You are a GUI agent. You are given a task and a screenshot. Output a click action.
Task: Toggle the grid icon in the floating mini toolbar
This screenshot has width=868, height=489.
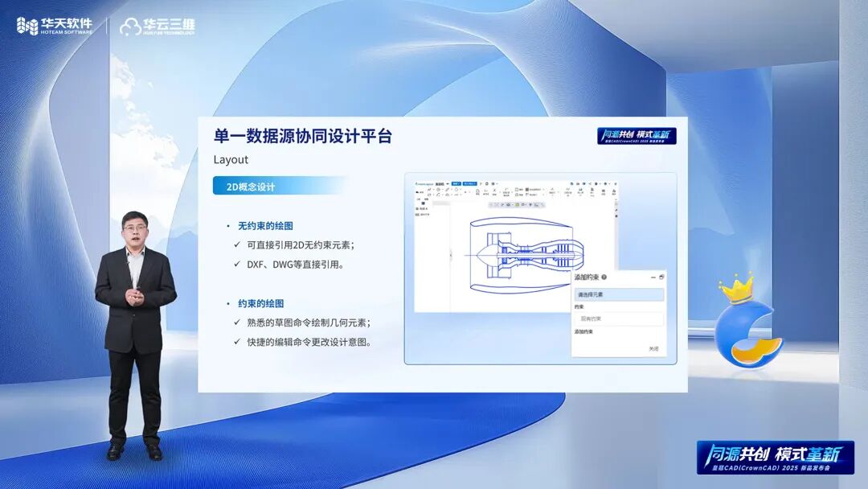click(516, 204)
